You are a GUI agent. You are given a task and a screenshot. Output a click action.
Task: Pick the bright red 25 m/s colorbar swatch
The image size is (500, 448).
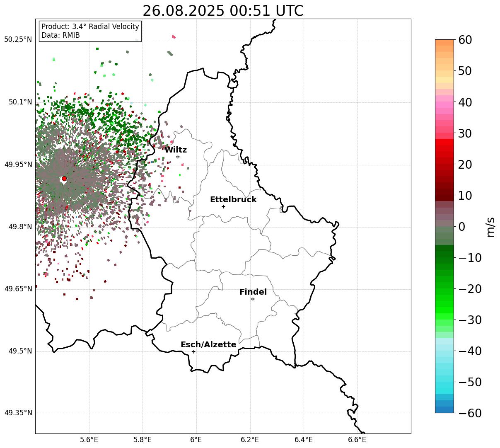point(444,148)
